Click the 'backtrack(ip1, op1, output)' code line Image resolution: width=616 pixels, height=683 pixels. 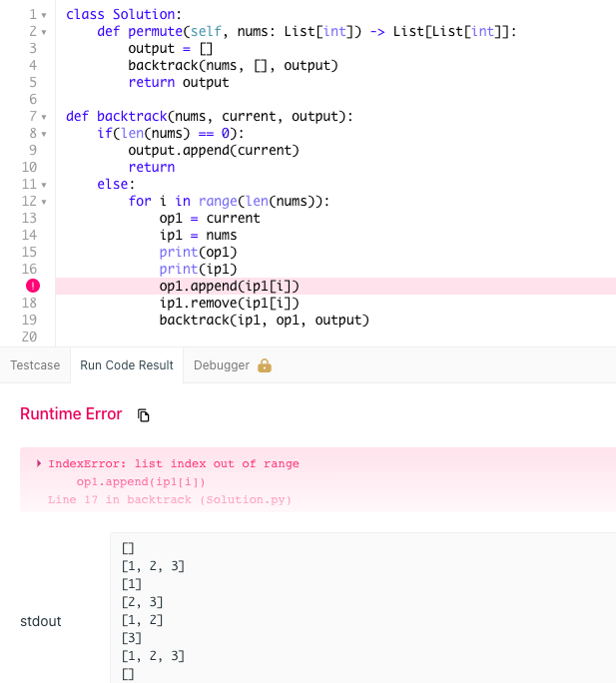[264, 321]
